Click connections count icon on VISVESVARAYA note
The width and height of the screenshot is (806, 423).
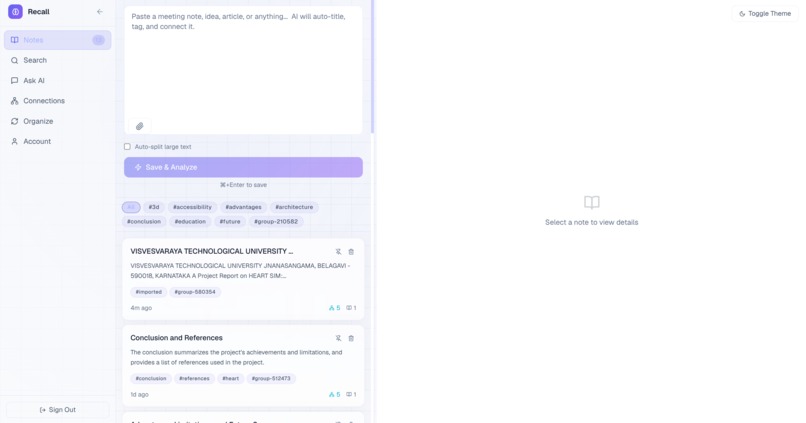coord(334,308)
